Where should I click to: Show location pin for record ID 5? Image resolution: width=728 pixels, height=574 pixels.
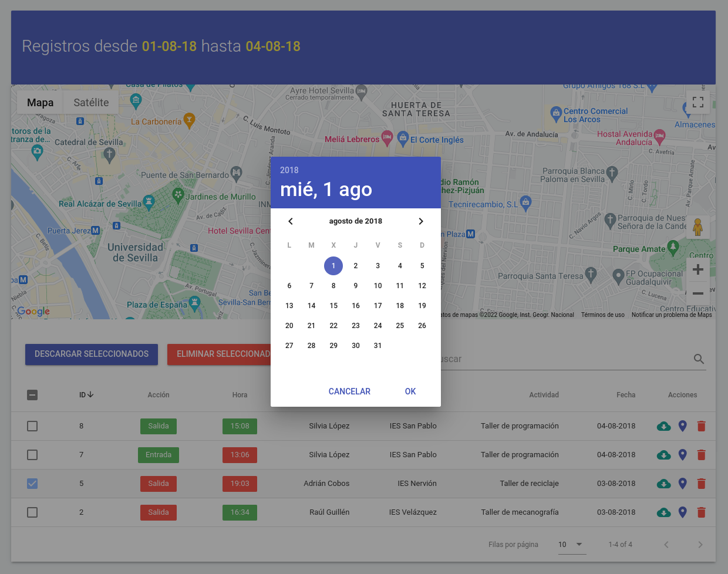[x=682, y=484]
